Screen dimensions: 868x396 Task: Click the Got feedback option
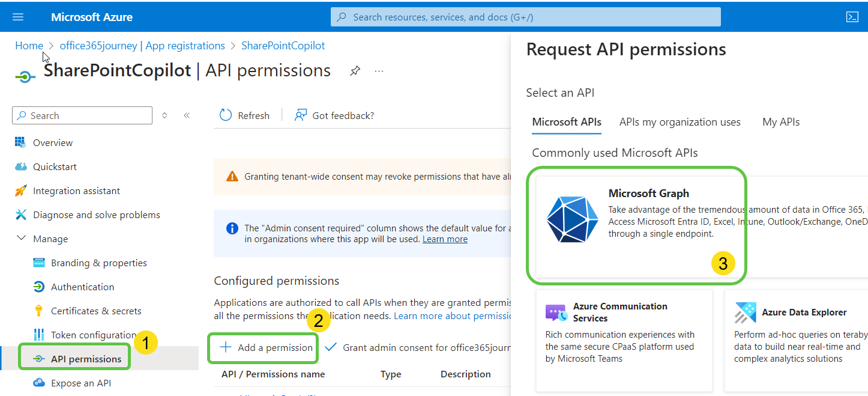pyautogui.click(x=334, y=115)
